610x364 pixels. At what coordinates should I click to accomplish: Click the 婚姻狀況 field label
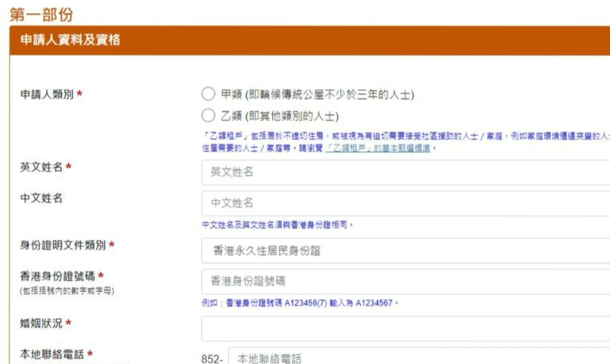click(46, 322)
